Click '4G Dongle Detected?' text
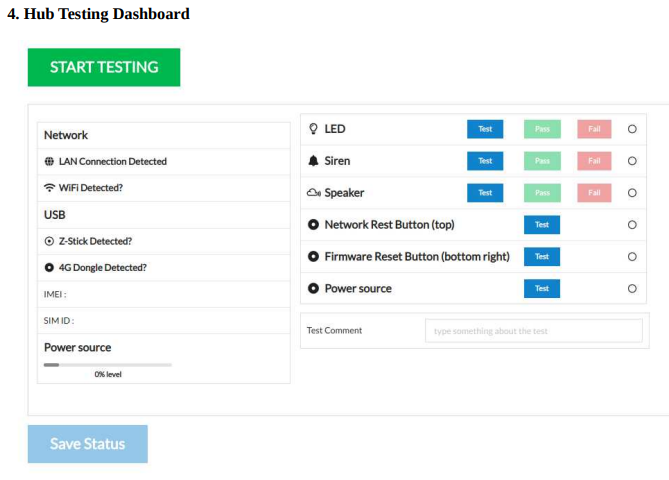The image size is (669, 480). tap(102, 268)
